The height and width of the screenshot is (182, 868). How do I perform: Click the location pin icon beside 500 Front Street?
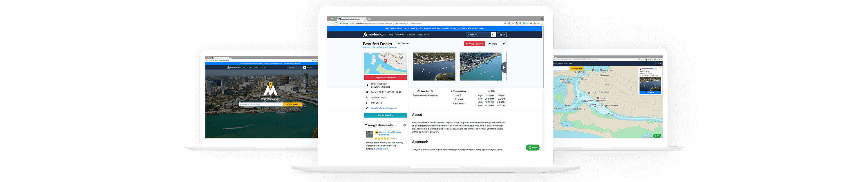(x=367, y=85)
